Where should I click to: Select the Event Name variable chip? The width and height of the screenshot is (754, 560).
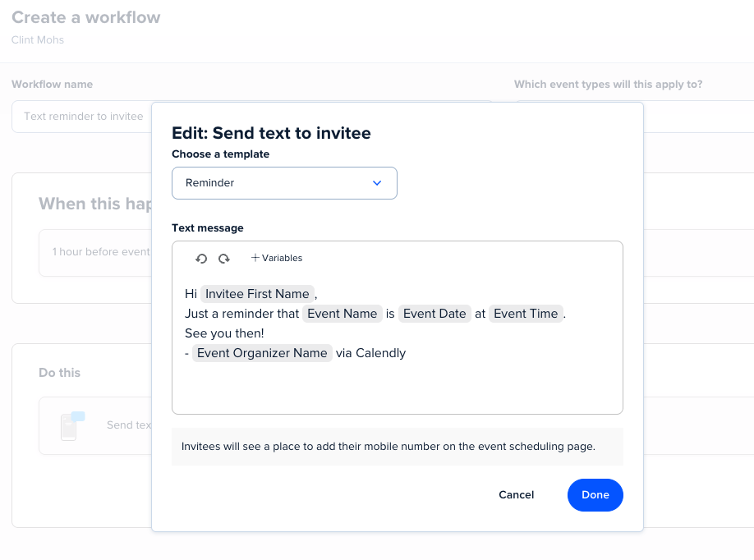pyautogui.click(x=342, y=314)
